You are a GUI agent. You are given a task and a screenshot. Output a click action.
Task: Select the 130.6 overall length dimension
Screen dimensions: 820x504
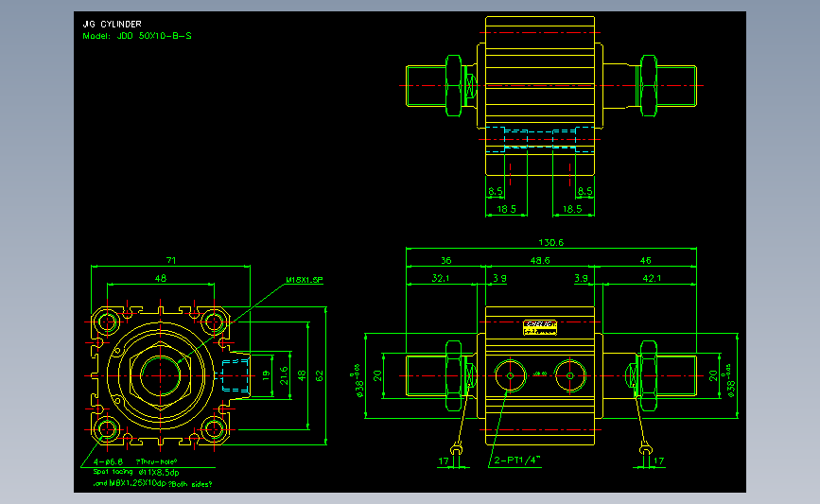[551, 243]
